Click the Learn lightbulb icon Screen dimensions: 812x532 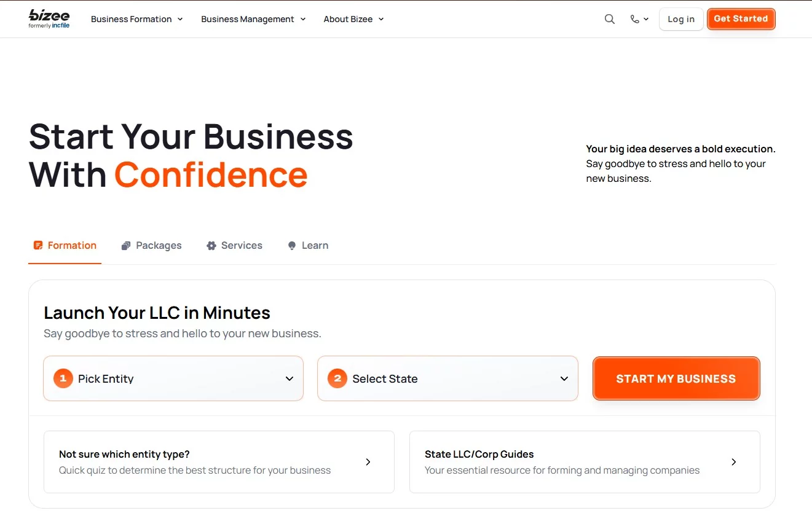click(292, 246)
